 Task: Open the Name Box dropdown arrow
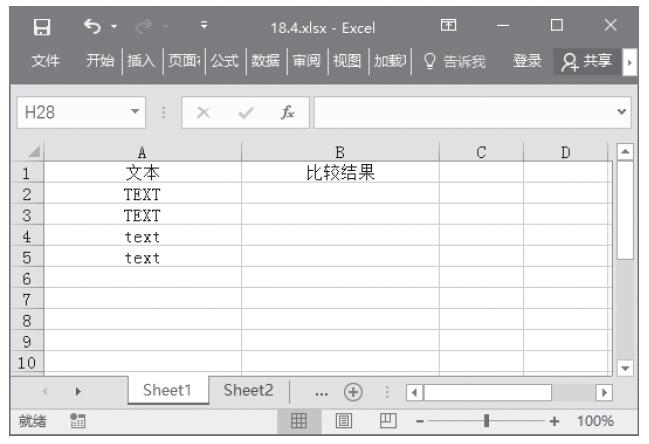pos(136,114)
